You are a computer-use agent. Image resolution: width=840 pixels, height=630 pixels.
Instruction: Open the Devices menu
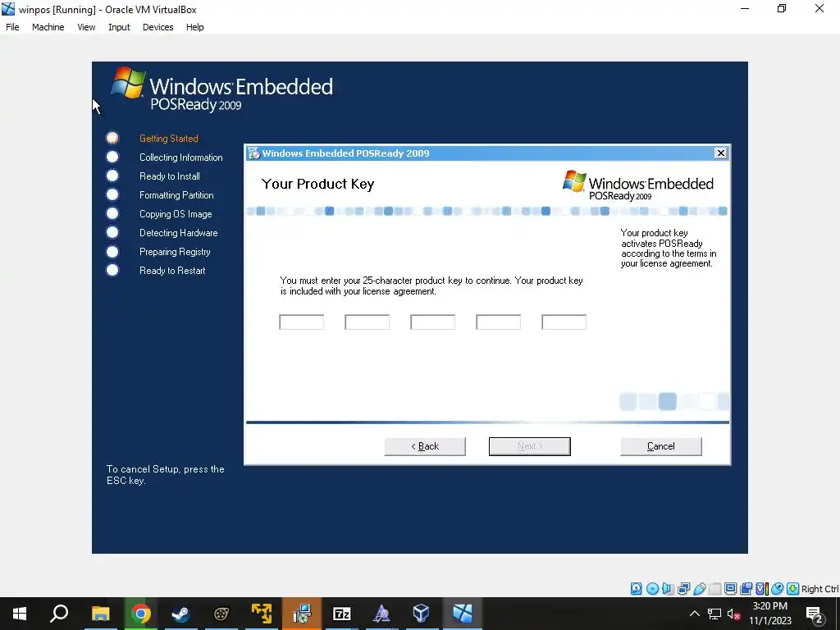[158, 27]
